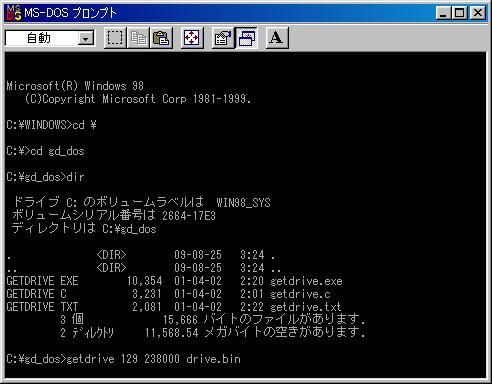492x384 pixels.
Task: Click the serial number 2664-17E3
Action: pyautogui.click(x=189, y=216)
